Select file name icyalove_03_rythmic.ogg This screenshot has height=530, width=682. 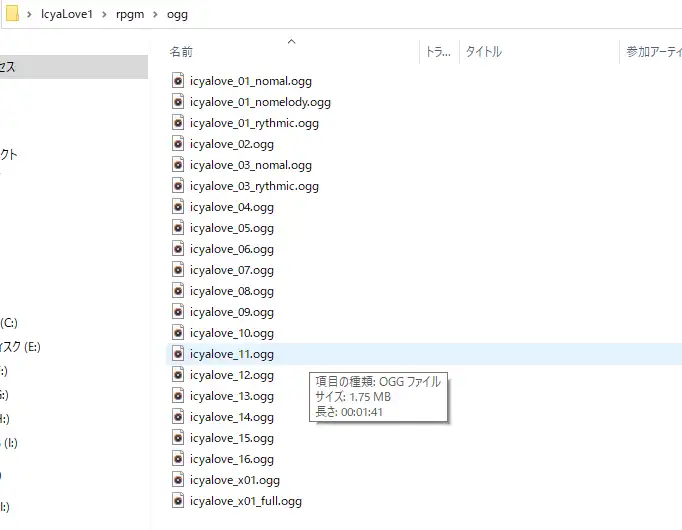(254, 187)
